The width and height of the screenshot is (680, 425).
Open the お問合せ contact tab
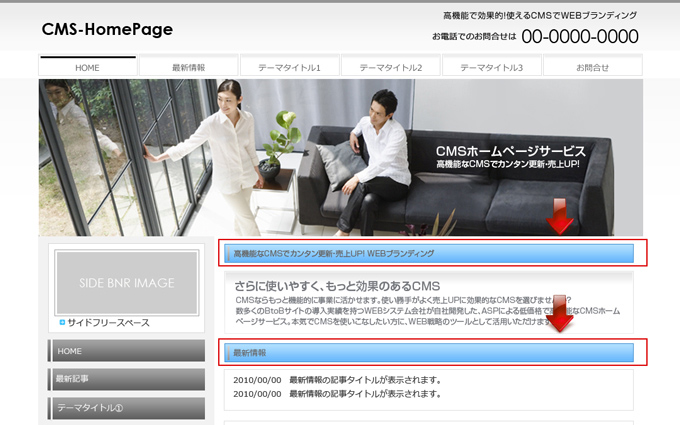[x=592, y=67]
